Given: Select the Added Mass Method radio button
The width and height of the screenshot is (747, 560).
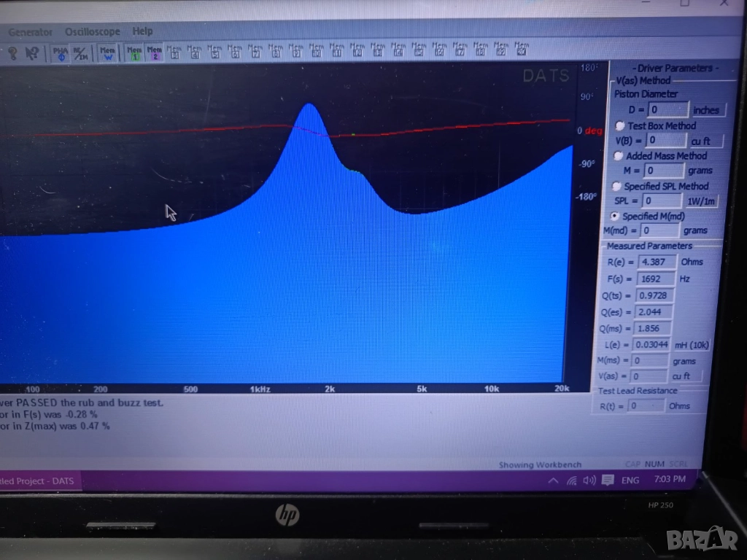Looking at the screenshot, I should (618, 155).
